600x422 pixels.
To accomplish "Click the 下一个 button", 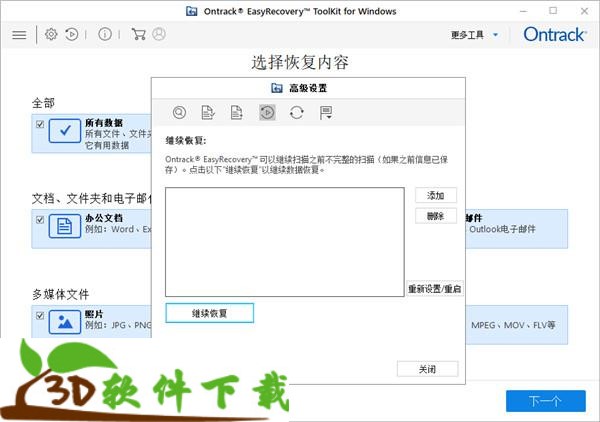I will (546, 401).
